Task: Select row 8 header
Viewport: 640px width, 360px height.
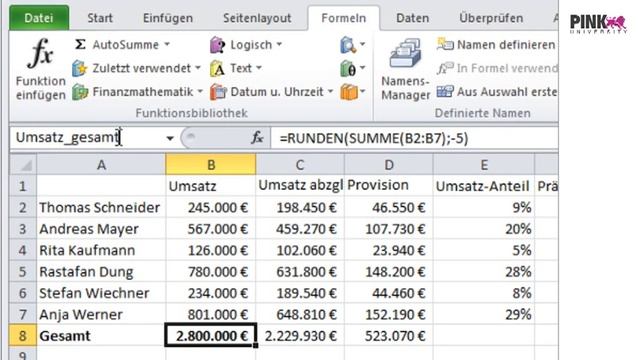Action: (x=22, y=336)
